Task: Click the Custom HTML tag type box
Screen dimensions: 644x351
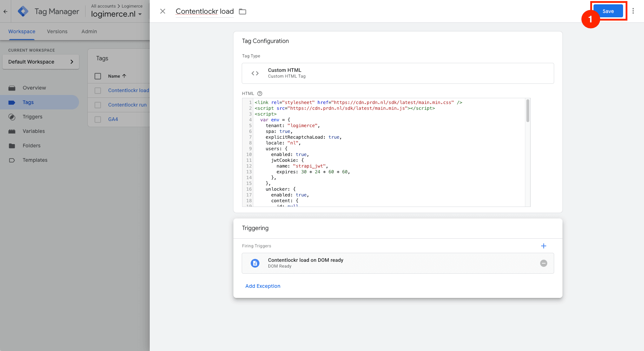Action: tap(398, 73)
